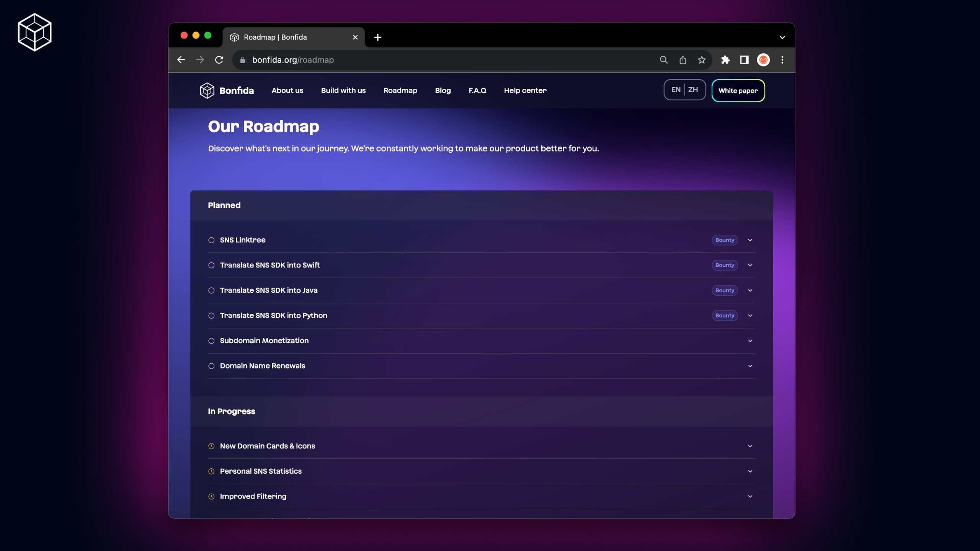
Task: Open a new browser tab
Action: click(x=377, y=37)
